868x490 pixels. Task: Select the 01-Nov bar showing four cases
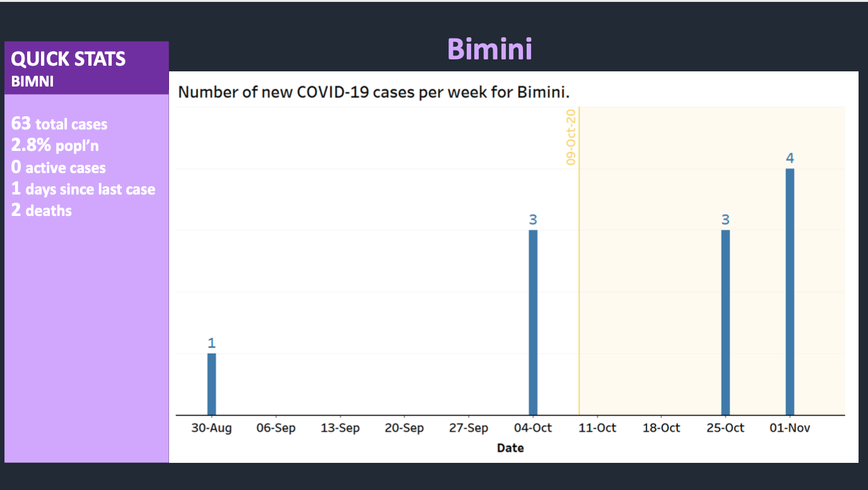pos(790,292)
